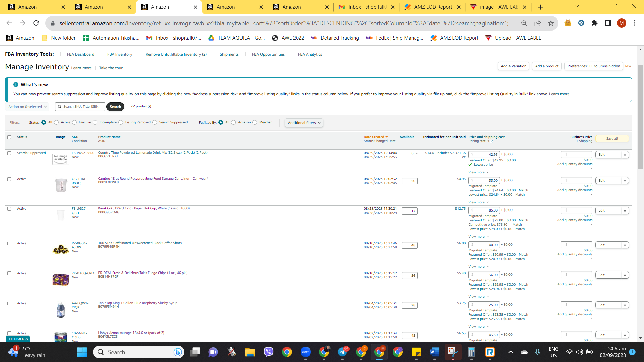Click the browser Back arrow
644x362 pixels.
(x=9, y=23)
